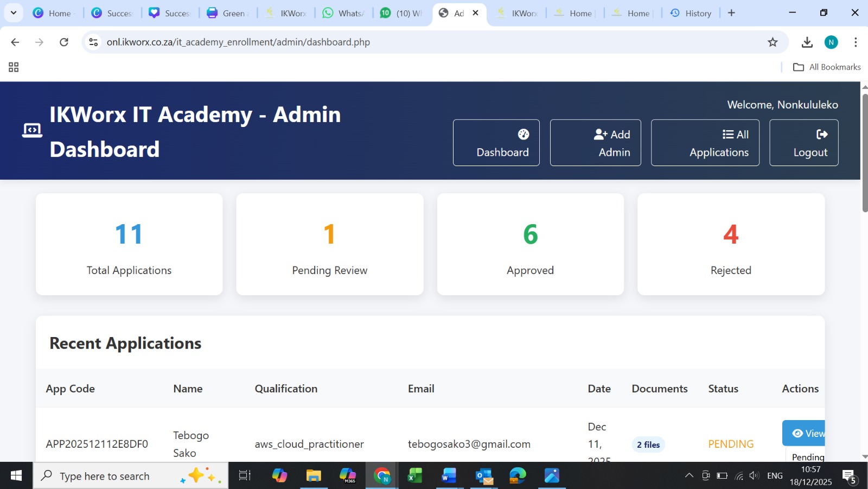The image size is (868, 489).
Task: Bookmark this page with the star icon
Action: click(x=773, y=42)
